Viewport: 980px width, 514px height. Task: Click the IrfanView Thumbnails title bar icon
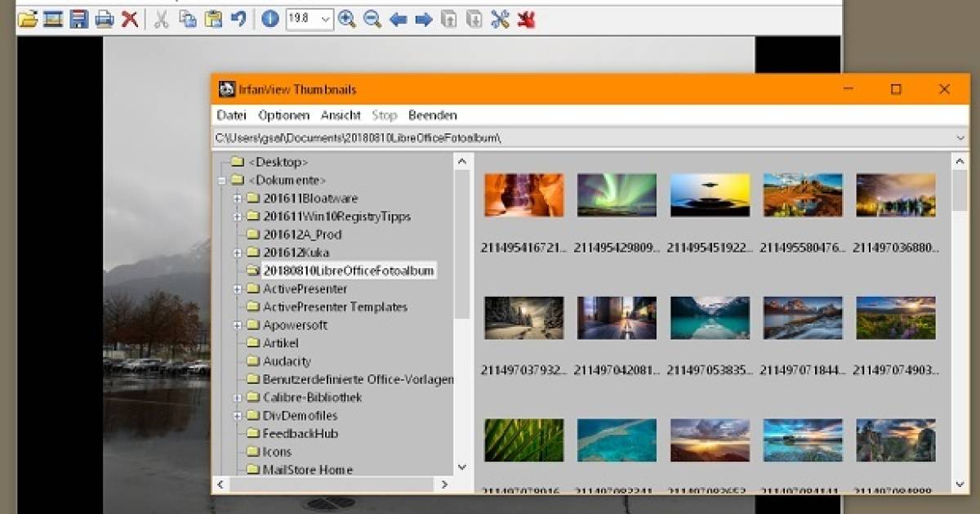[227, 89]
